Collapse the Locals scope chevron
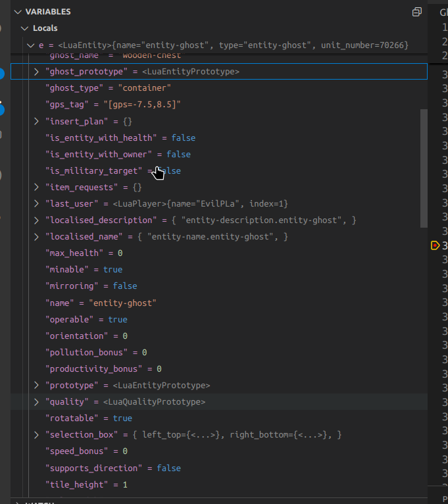Screen dimensions: 448x504 tap(24, 28)
